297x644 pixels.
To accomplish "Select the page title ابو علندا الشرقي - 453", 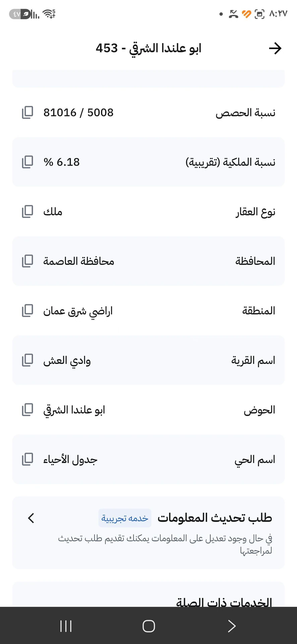I will (148, 48).
